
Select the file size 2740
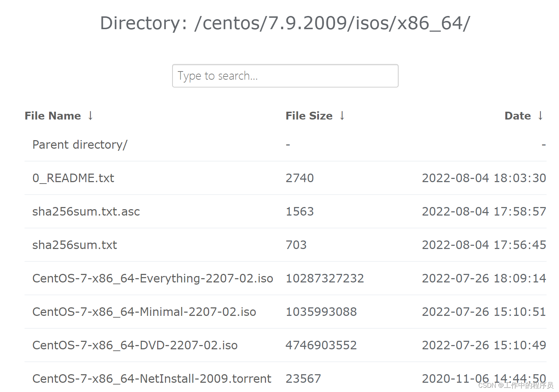click(300, 178)
